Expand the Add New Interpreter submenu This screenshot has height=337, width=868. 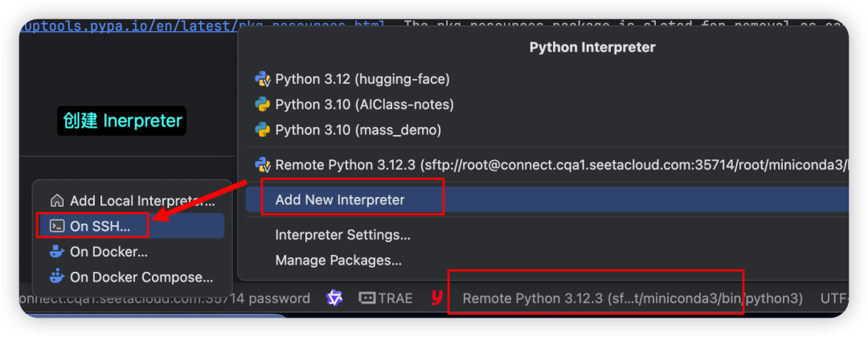[x=340, y=199]
